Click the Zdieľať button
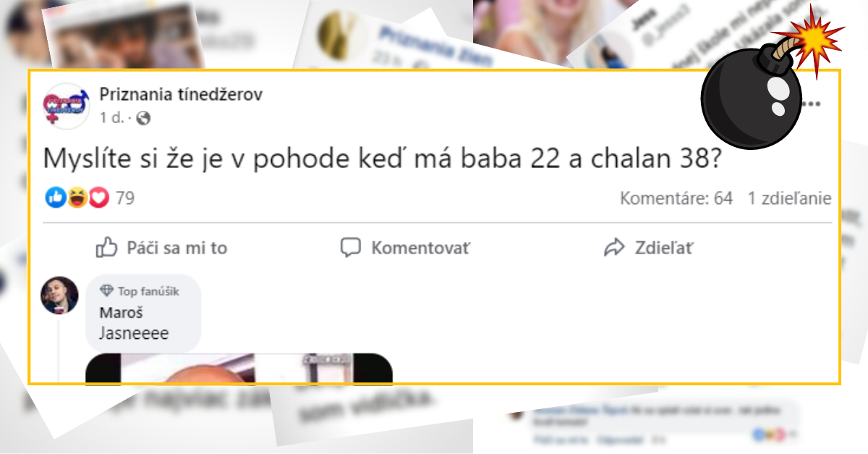868x454 pixels. coord(649,248)
